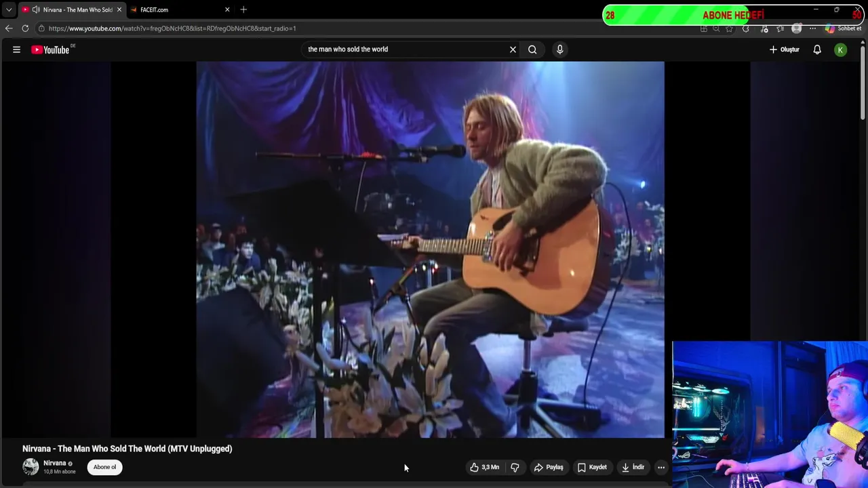Open browser settings and more menu
Screen dimensions: 868x488
pyautogui.click(x=812, y=28)
